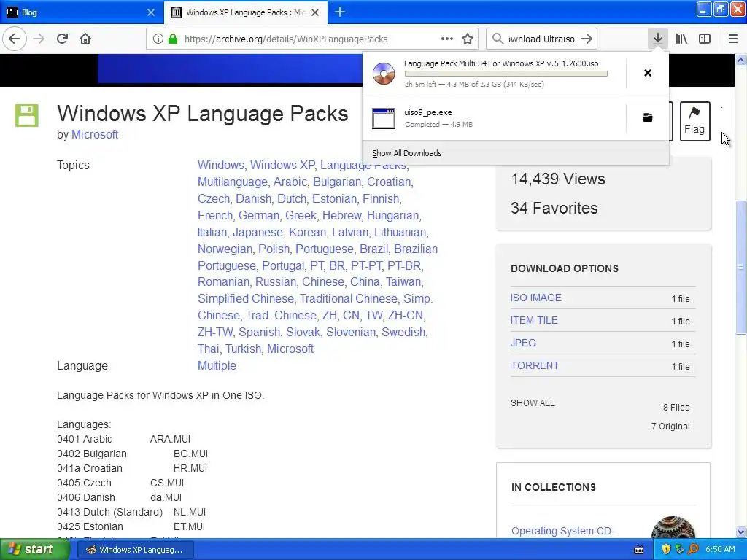Click the Swedish topic link
This screenshot has height=560, width=747.
pos(403,332)
